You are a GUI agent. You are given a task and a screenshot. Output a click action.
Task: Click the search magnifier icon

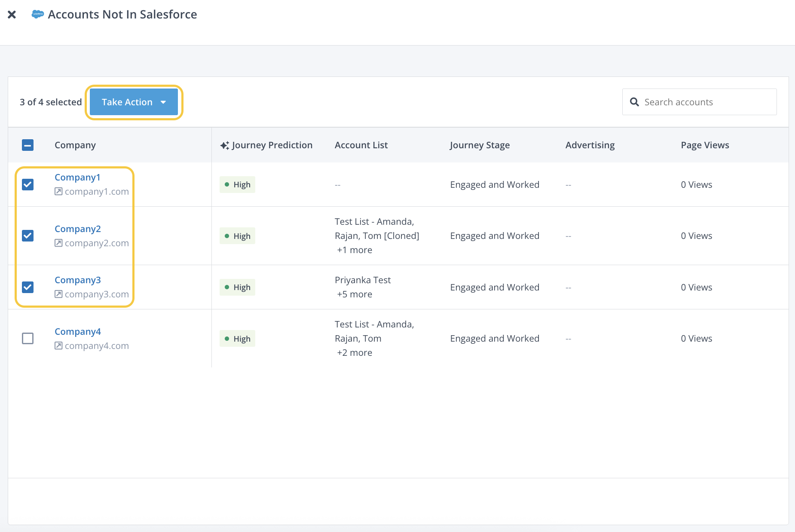634,102
